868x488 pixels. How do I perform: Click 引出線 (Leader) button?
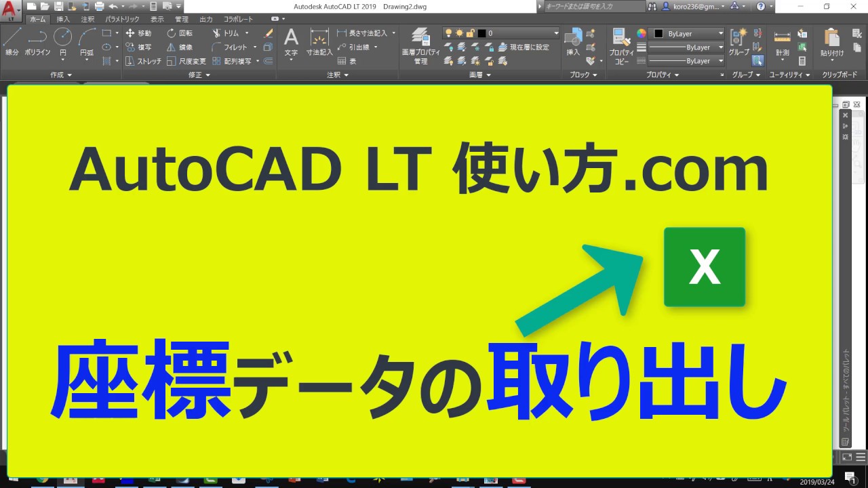click(354, 47)
